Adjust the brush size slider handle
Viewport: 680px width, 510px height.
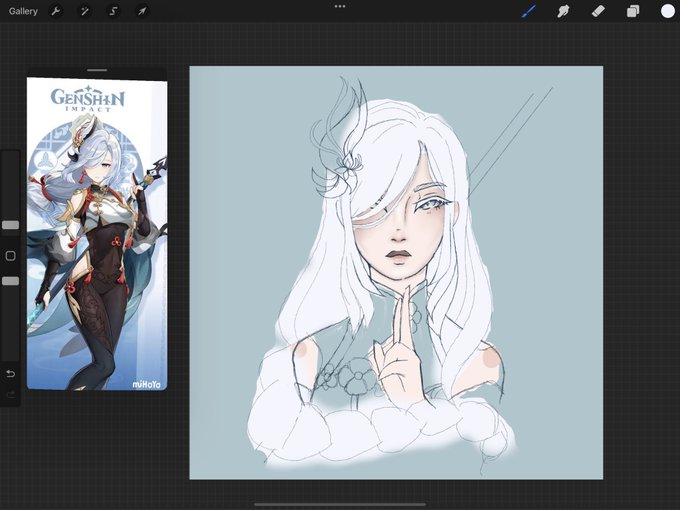point(10,225)
